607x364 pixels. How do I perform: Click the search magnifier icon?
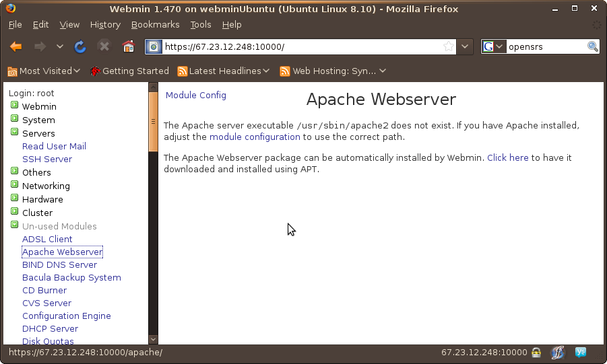(593, 47)
